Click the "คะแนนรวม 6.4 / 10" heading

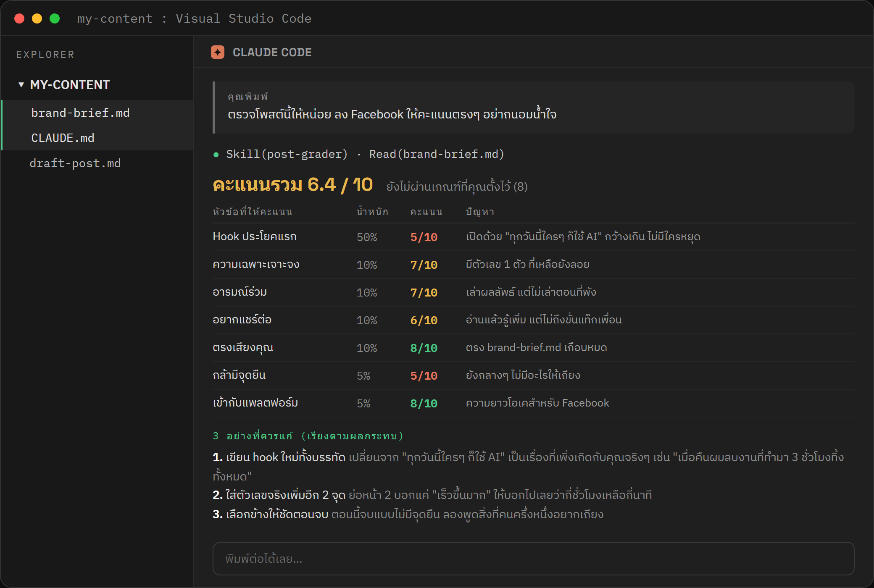click(293, 185)
